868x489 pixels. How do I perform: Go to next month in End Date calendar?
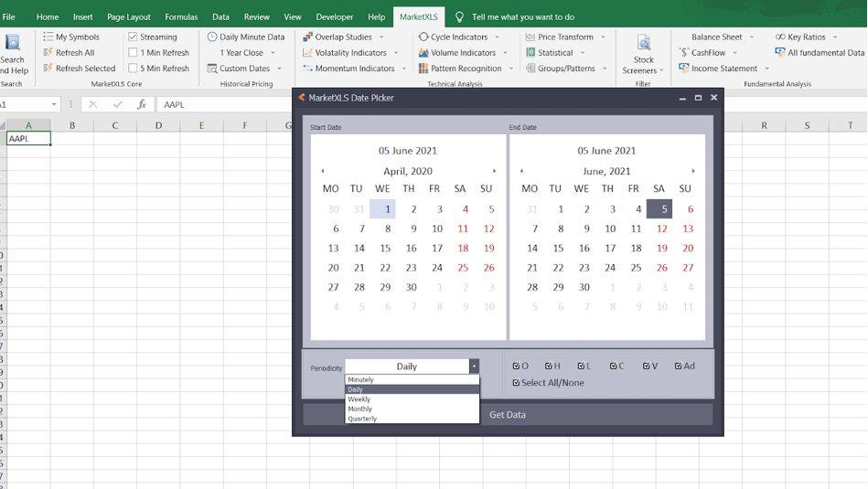[693, 171]
